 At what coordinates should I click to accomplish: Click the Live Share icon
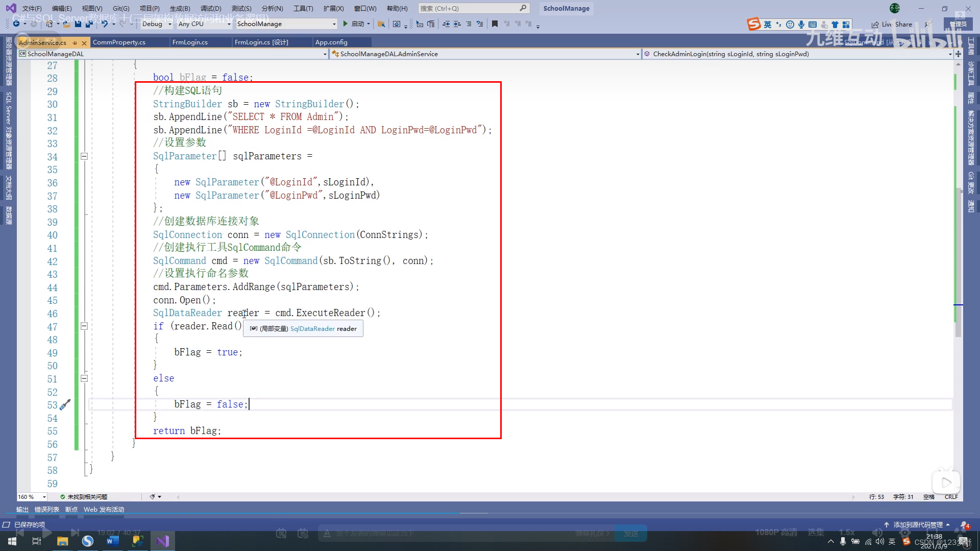[x=875, y=25]
